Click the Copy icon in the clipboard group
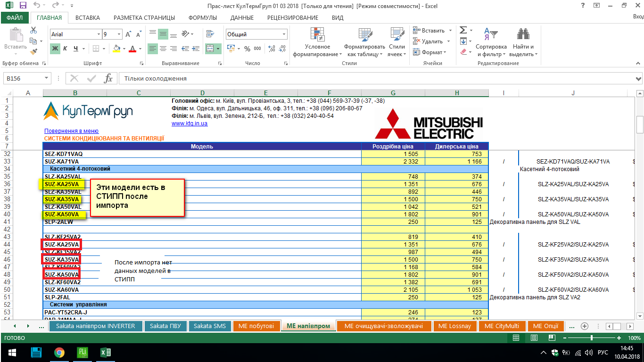644x362 pixels. [x=33, y=41]
